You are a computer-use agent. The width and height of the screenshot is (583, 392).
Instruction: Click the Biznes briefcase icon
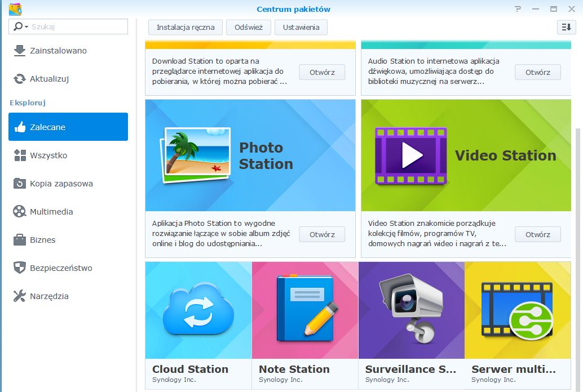coord(20,240)
